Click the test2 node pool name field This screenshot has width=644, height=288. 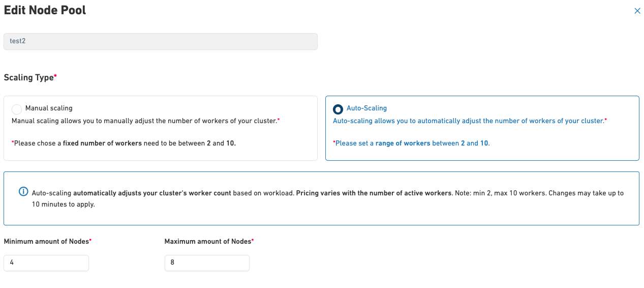tap(160, 41)
